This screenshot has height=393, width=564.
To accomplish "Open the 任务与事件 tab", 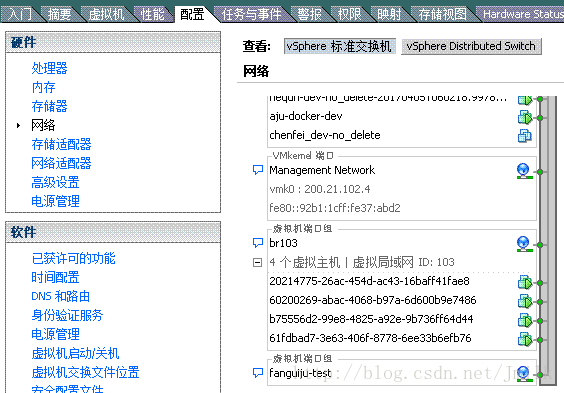I will coord(251,14).
